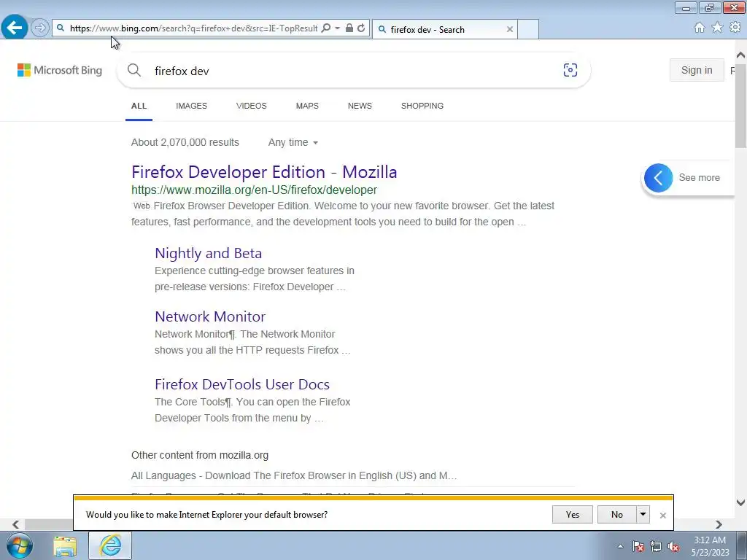The height and width of the screenshot is (560, 747).
Task: Minimize the Internet Explorer window
Action: (686, 7)
